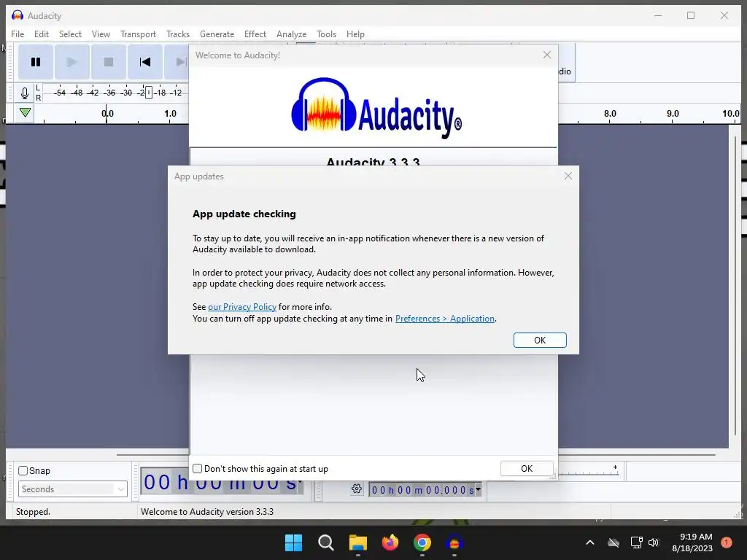Open the Select menu
747x560 pixels.
pos(71,34)
